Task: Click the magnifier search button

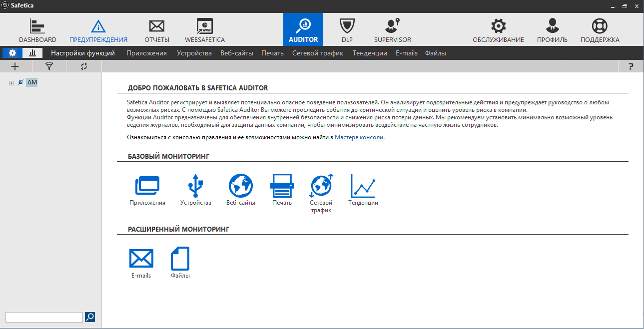Action: coord(90,317)
